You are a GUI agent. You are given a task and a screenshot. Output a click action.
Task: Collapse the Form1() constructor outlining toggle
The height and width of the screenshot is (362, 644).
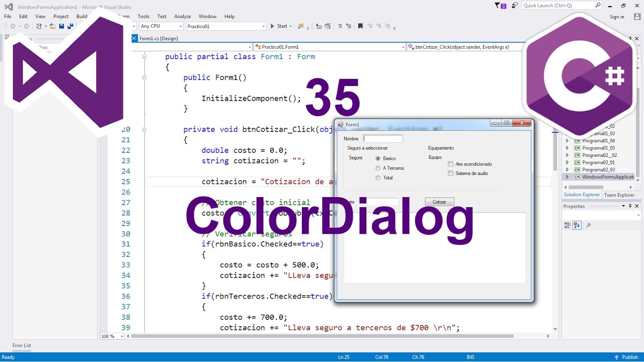[144, 77]
